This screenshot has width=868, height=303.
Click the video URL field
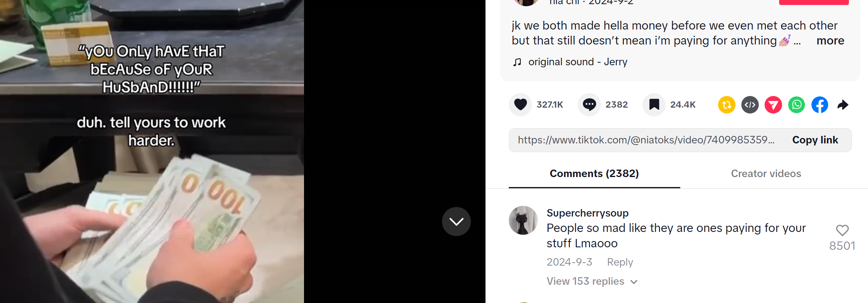click(x=646, y=140)
